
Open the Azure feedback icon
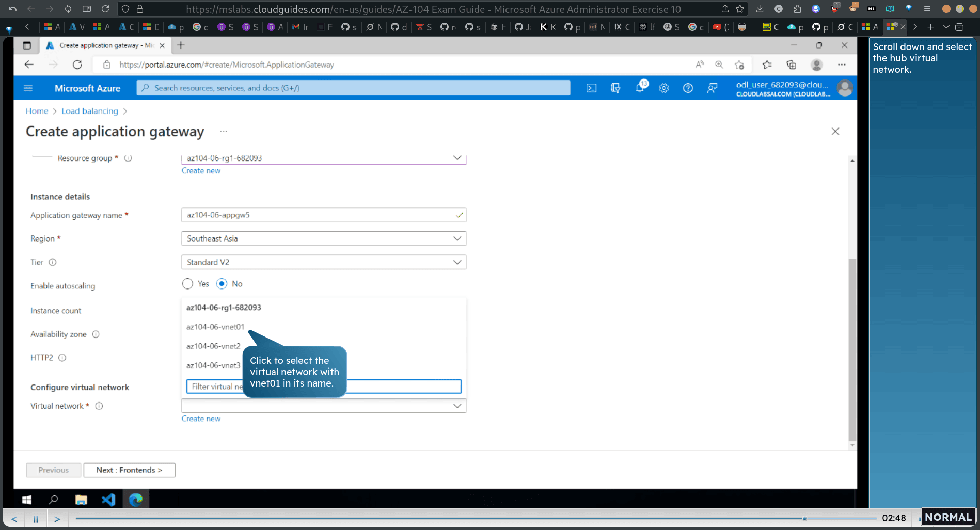coord(712,88)
